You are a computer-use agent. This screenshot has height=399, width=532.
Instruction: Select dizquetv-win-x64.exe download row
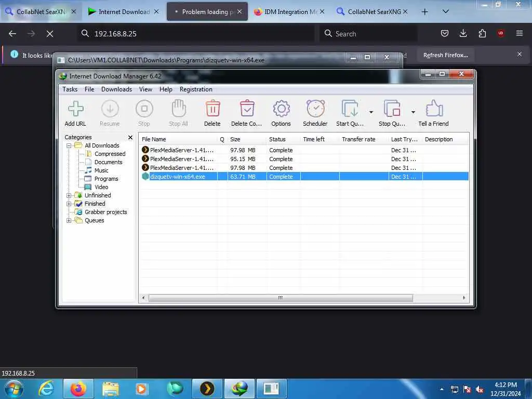click(x=303, y=177)
